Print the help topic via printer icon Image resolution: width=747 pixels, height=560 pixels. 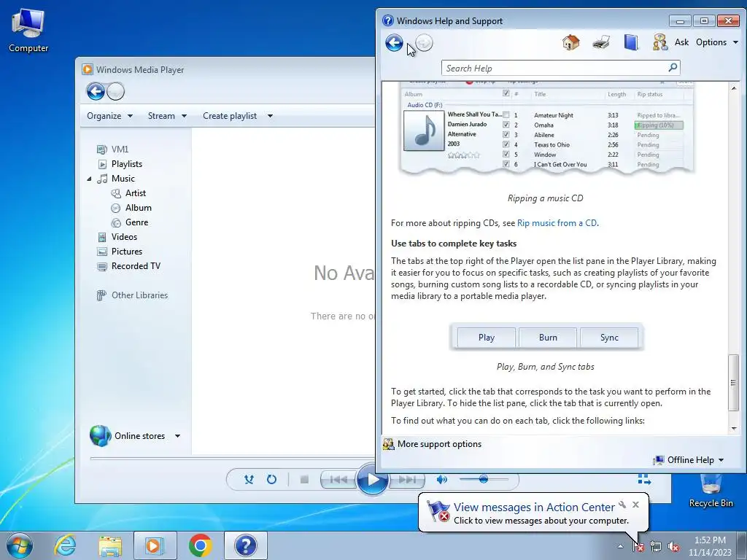[x=601, y=42]
